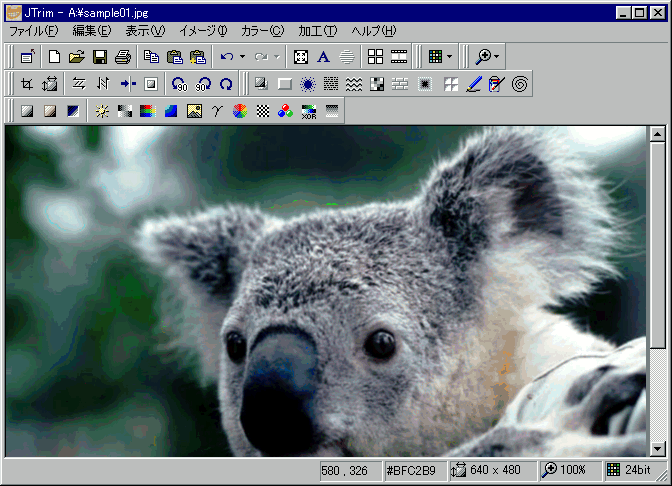Apply the drop shadow effect icon

coord(261,84)
